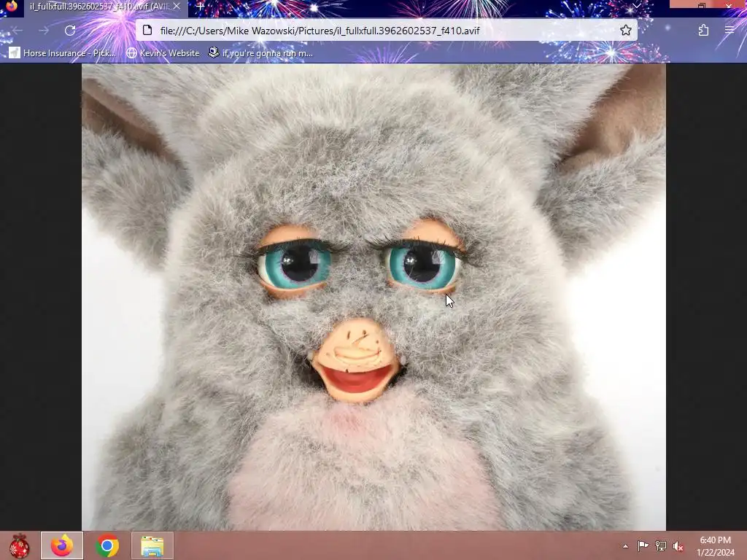Open the network tray icon
The height and width of the screenshot is (560, 747).
(x=660, y=545)
